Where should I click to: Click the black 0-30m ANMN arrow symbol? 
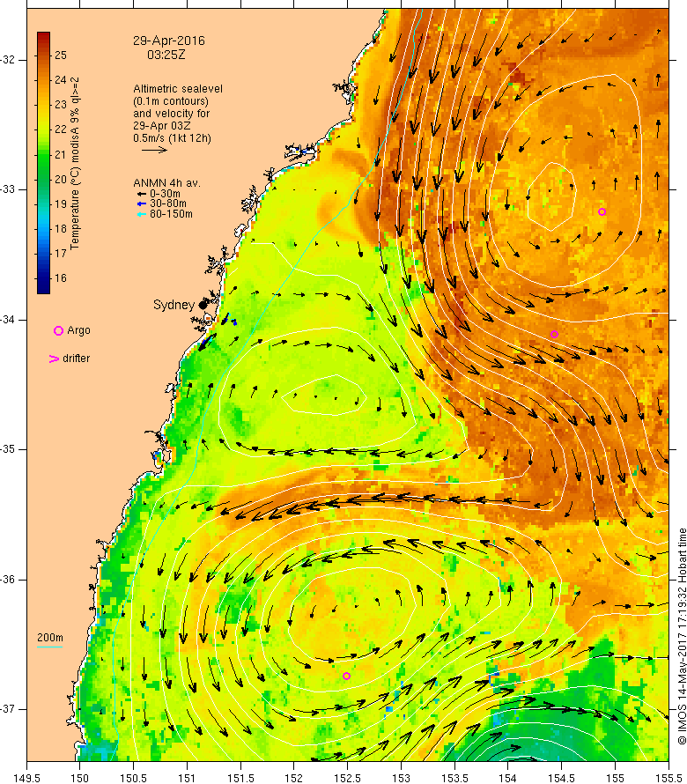142,194
